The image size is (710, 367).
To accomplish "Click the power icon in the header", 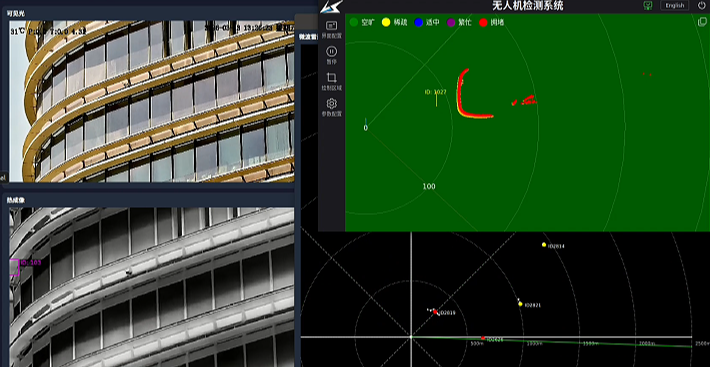I will click(701, 5).
